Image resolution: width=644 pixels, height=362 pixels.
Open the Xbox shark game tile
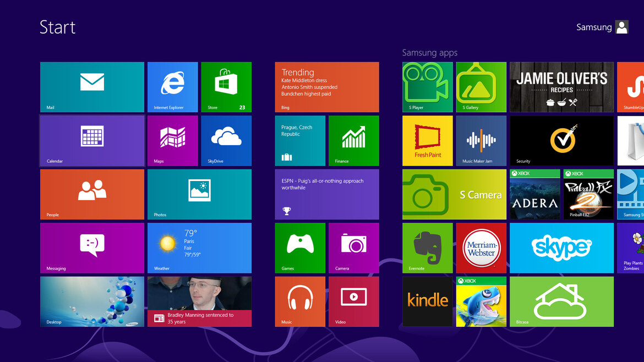[x=481, y=301]
